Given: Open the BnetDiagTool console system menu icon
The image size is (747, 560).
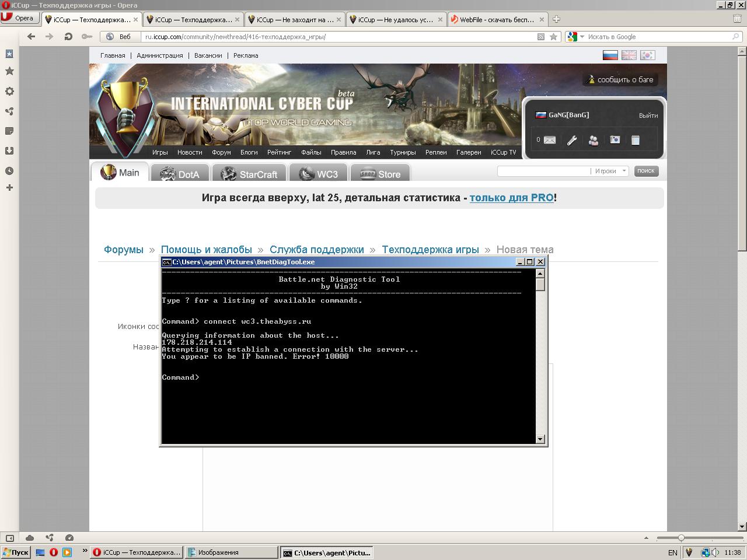Looking at the screenshot, I should (x=166, y=262).
